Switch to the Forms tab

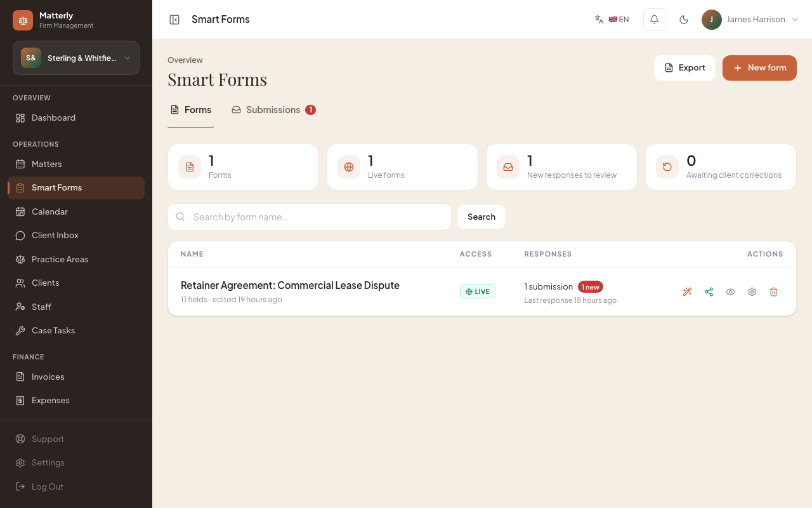tap(190, 110)
